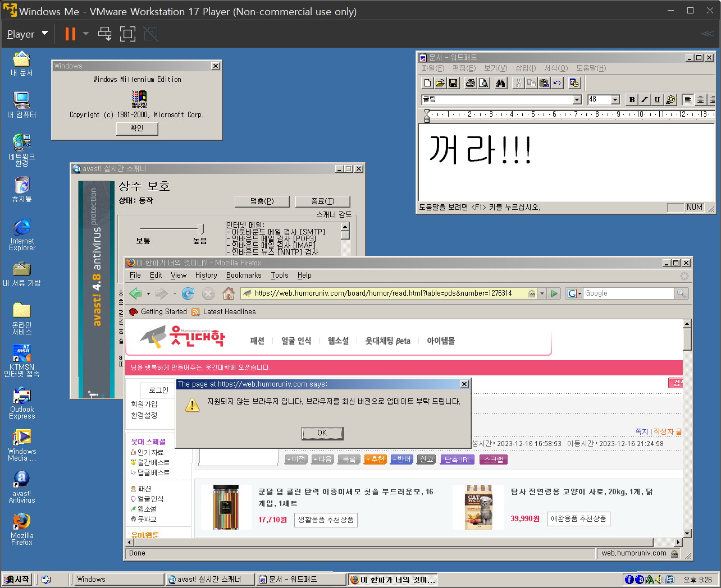Toggle Underline formatting in WordPad
Viewport: 721px width, 588px height.
657,100
